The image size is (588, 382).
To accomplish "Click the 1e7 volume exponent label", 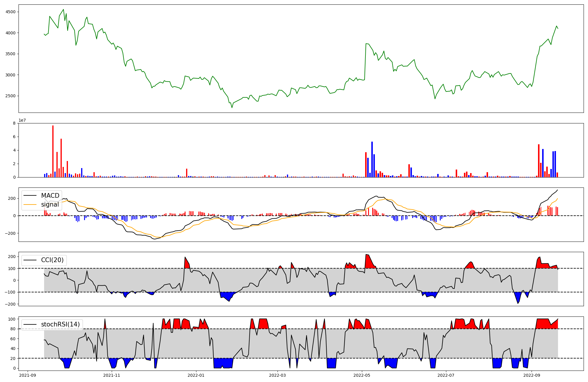I will point(22,120).
